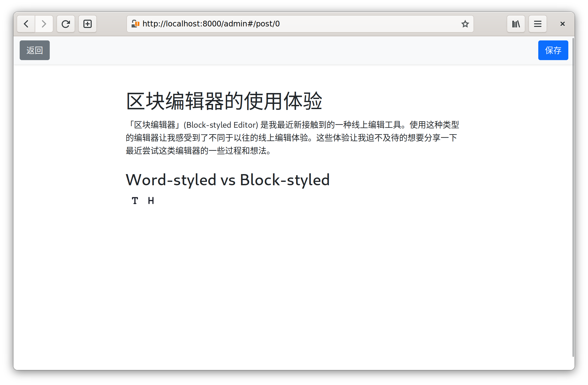This screenshot has height=385, width=588.
Task: Reload the current page
Action: click(66, 24)
